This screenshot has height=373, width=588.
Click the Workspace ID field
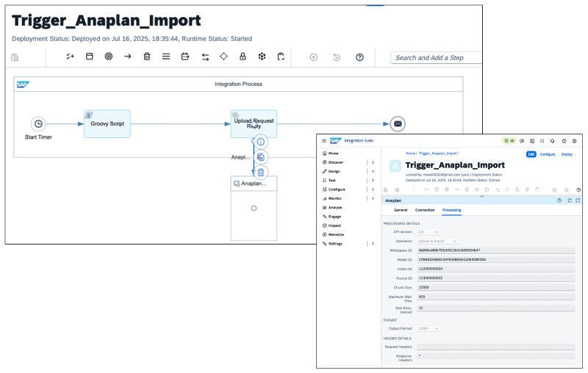[495, 250]
